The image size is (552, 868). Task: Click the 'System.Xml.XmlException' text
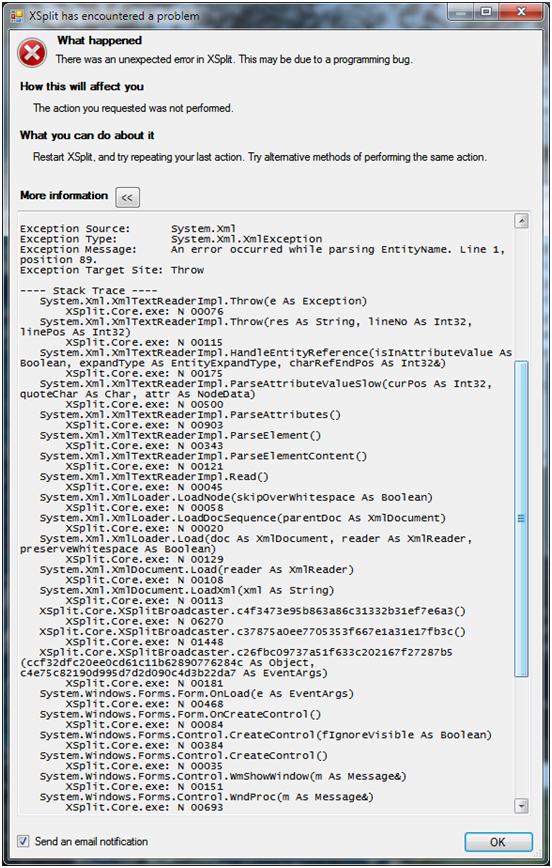tap(246, 239)
